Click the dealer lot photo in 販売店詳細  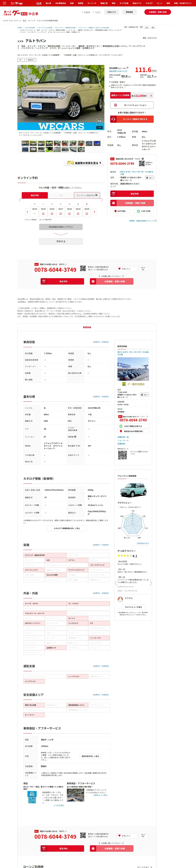click(133, 369)
